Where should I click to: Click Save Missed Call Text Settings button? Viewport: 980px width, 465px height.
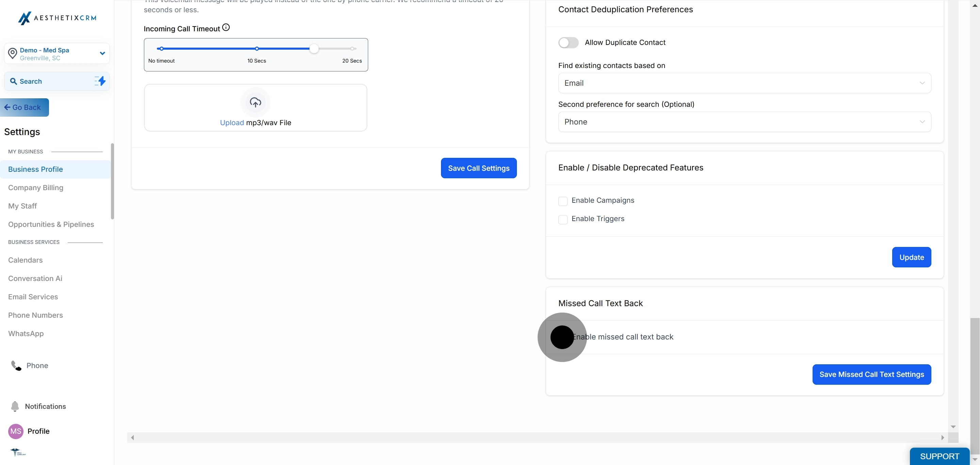point(871,375)
